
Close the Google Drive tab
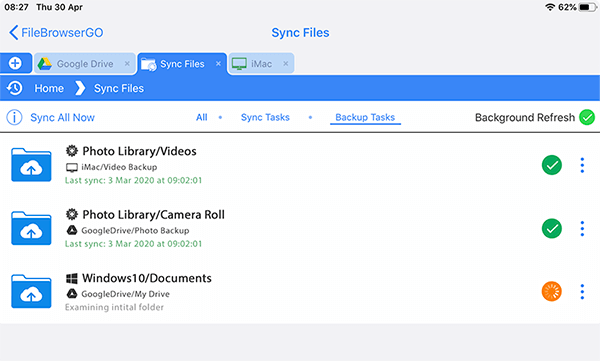tap(127, 64)
